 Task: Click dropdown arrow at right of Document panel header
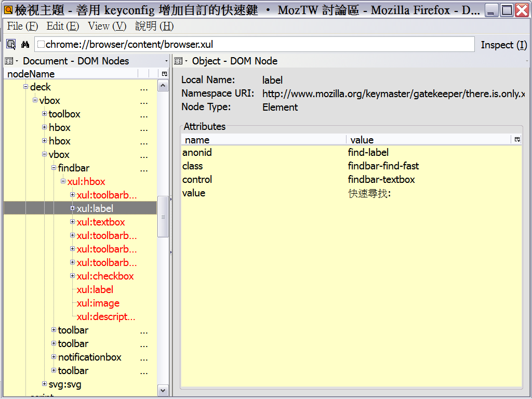(166, 61)
